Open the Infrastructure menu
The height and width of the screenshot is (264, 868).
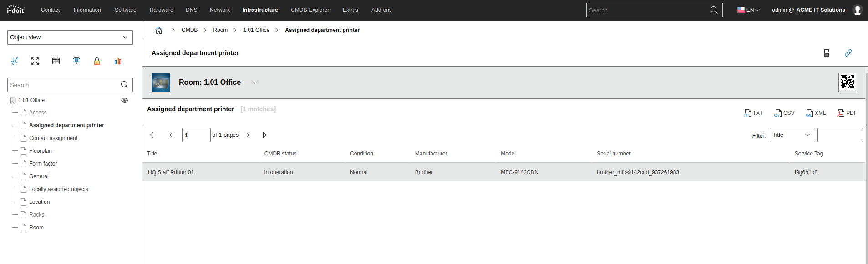click(x=260, y=10)
